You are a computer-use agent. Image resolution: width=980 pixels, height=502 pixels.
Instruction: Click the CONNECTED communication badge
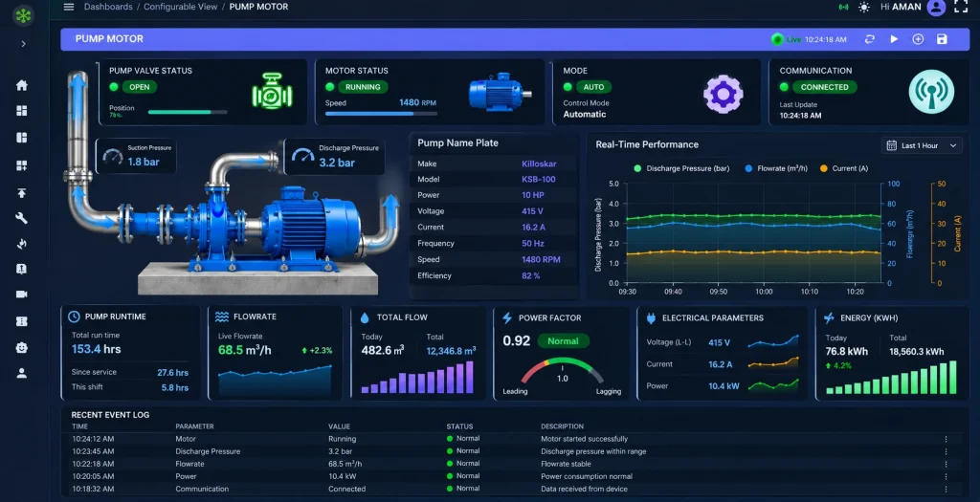[824, 87]
